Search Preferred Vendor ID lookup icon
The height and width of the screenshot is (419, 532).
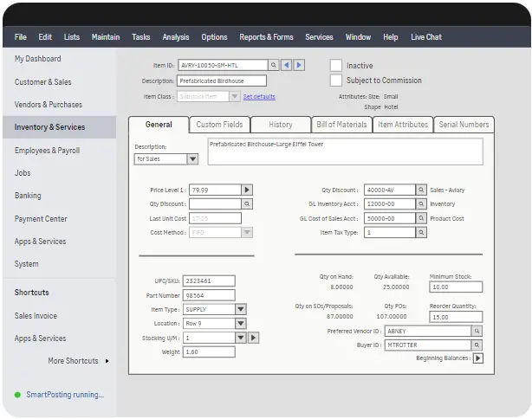coord(477,331)
